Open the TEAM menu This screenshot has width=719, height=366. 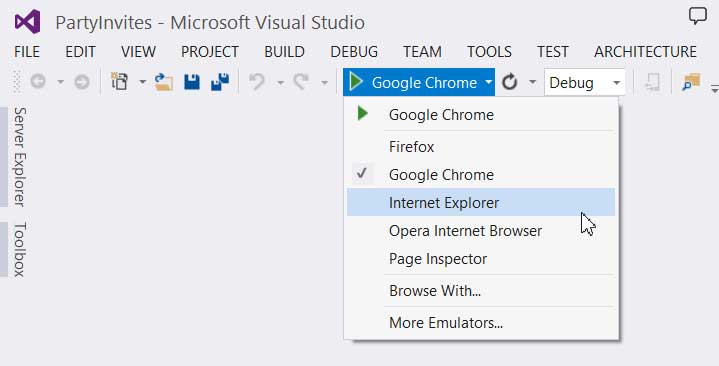422,52
